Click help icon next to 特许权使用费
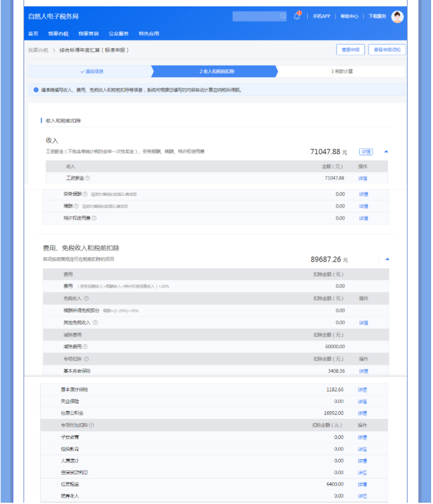This screenshot has height=504, width=433. 94,218
